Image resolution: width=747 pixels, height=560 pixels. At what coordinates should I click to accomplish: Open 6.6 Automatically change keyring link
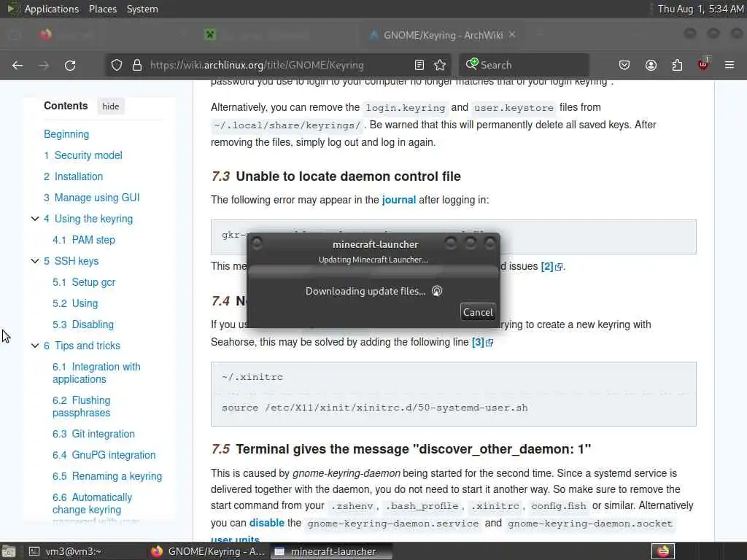pos(92,503)
